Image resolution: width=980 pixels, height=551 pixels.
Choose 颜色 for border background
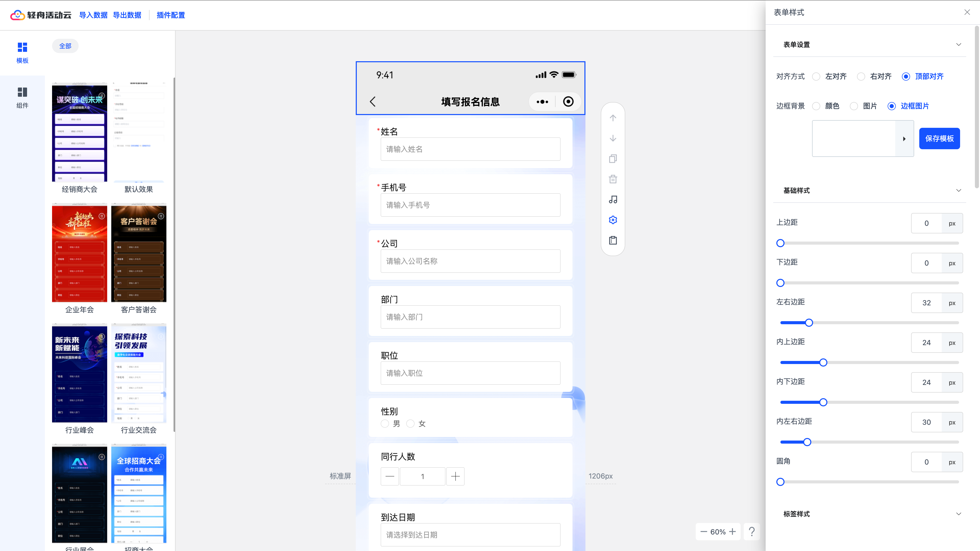(x=816, y=106)
